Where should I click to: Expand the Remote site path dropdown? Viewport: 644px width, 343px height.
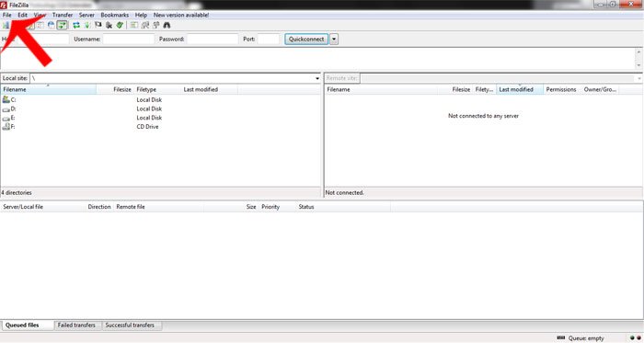(x=639, y=78)
